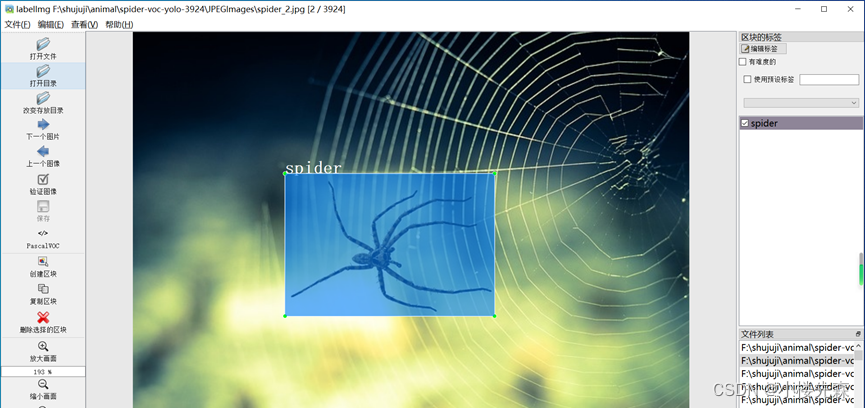Select the third file path in file list

797,374
